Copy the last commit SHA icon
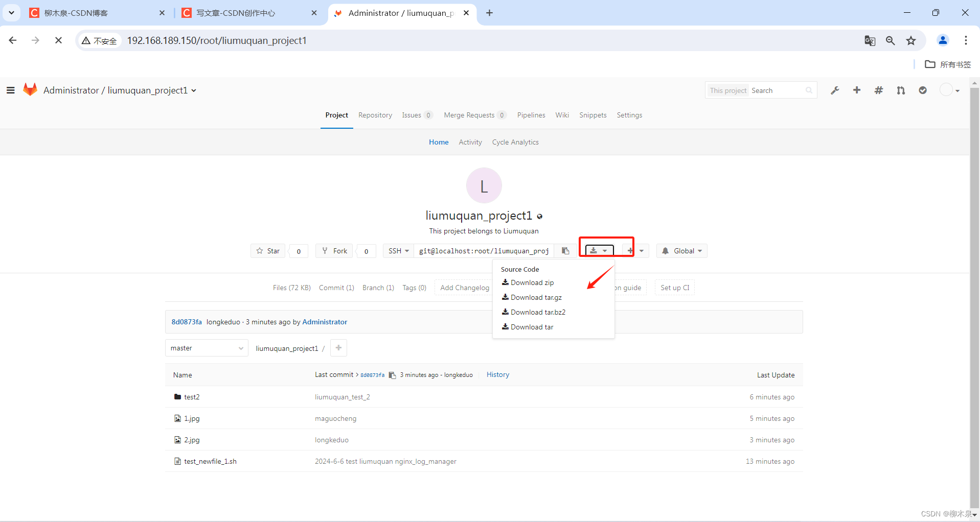Screen dimensions: 980x522 pyautogui.click(x=392, y=375)
